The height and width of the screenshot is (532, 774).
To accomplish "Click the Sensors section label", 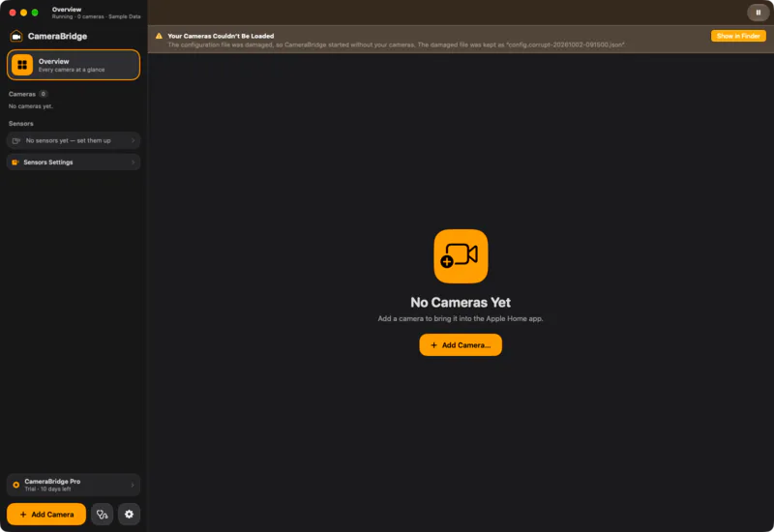I will [x=20, y=124].
